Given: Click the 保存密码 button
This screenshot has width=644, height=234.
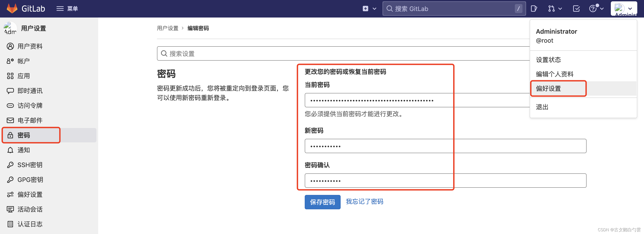Looking at the screenshot, I should point(322,202).
